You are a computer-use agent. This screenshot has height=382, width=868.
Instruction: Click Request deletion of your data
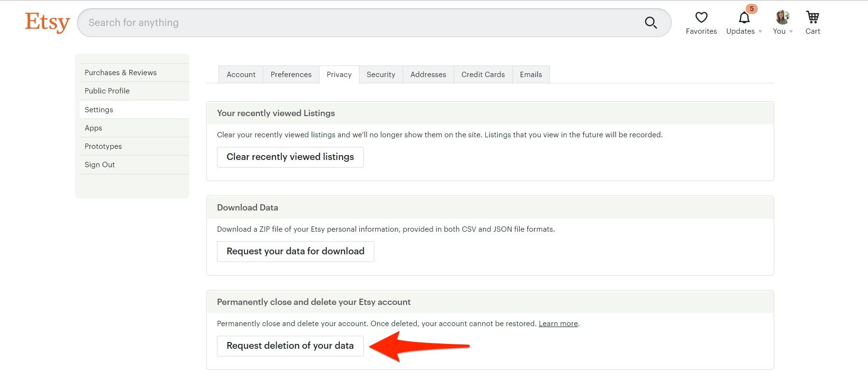pos(290,346)
